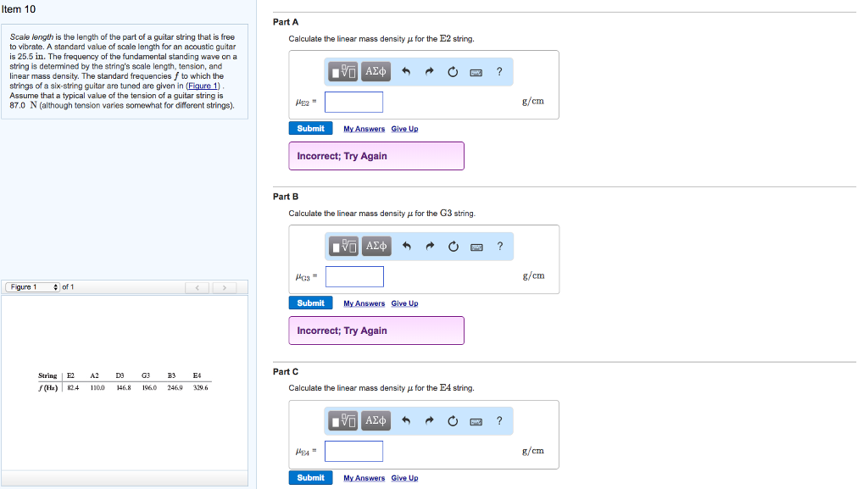Redo in Part B answer toolbar

coord(430,247)
